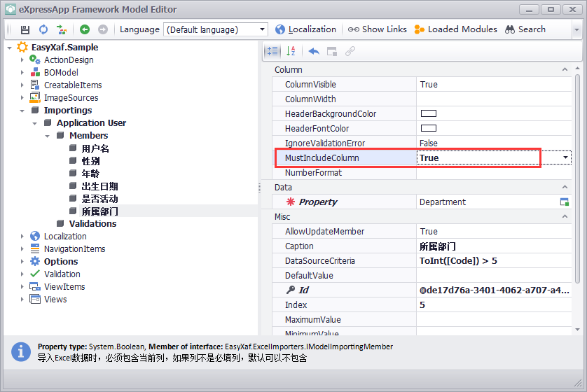Click the Reload (refresh) toolbar icon
Image resolution: width=587 pixels, height=392 pixels.
click(x=43, y=29)
